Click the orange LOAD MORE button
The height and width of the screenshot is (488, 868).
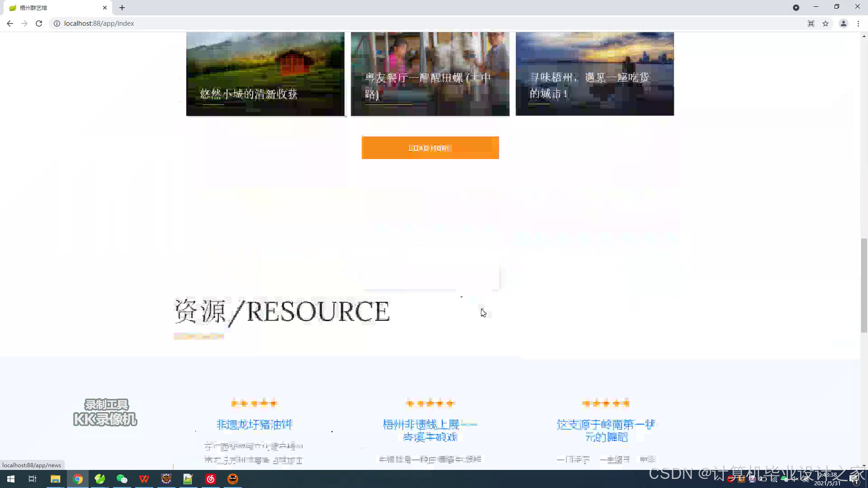click(x=430, y=148)
